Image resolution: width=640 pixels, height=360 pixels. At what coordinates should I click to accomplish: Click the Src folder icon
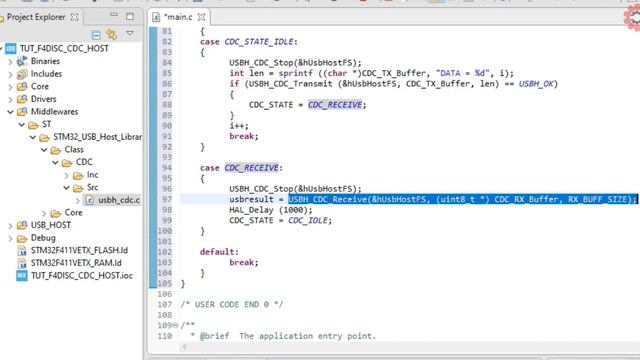(x=78, y=188)
